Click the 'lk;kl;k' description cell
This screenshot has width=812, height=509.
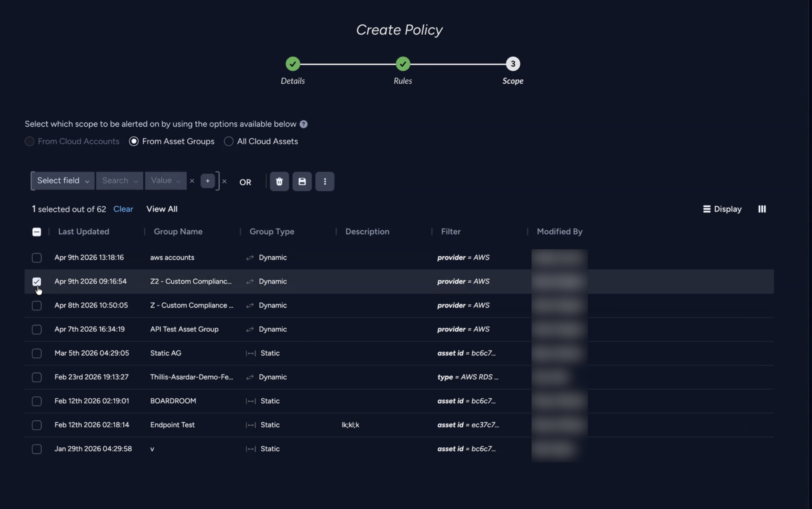click(350, 425)
